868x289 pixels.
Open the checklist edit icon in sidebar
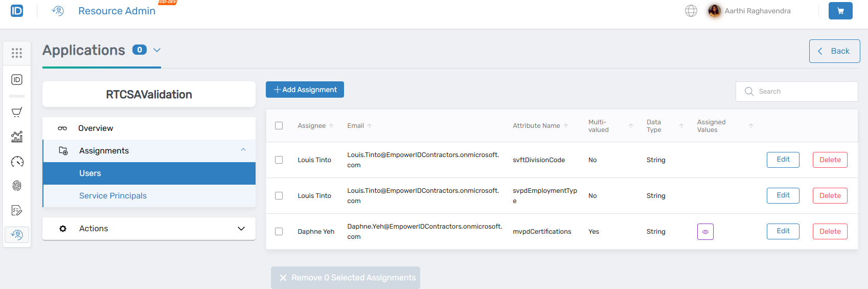pyautogui.click(x=17, y=210)
